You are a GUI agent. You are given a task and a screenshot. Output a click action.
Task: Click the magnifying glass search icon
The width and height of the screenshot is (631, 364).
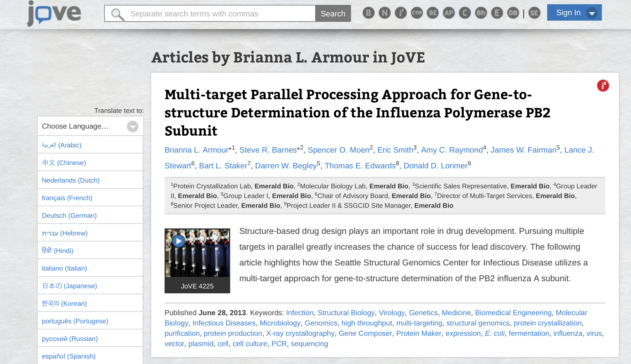coord(118,14)
